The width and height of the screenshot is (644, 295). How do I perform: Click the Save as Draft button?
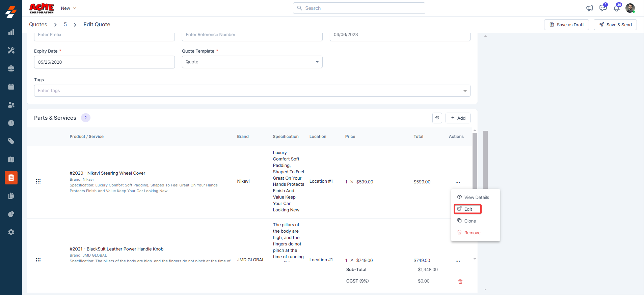coord(566,25)
